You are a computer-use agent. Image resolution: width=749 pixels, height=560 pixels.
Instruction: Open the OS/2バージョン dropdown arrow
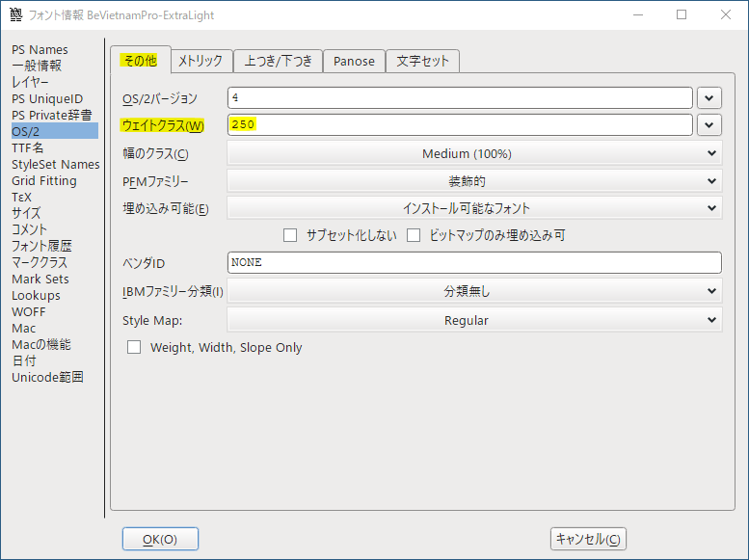coord(709,98)
